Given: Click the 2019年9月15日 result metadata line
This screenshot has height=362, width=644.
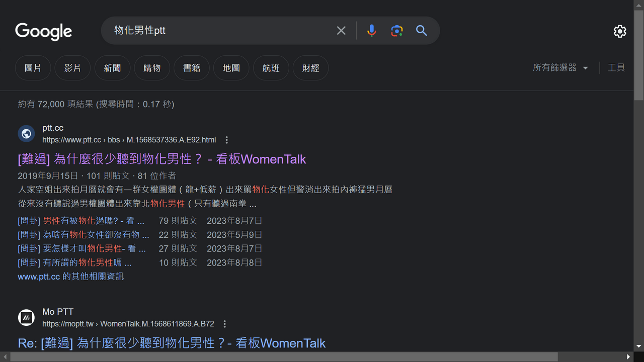Looking at the screenshot, I should [x=97, y=176].
